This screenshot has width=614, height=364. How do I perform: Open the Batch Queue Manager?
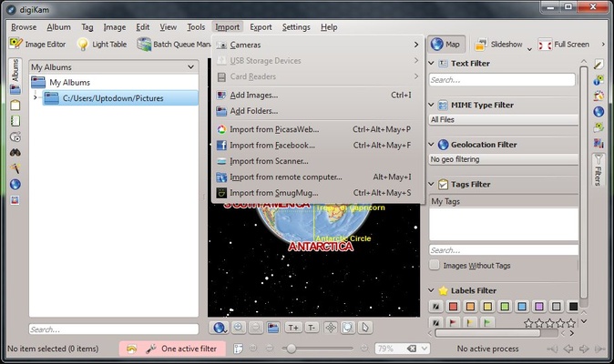[x=174, y=45]
